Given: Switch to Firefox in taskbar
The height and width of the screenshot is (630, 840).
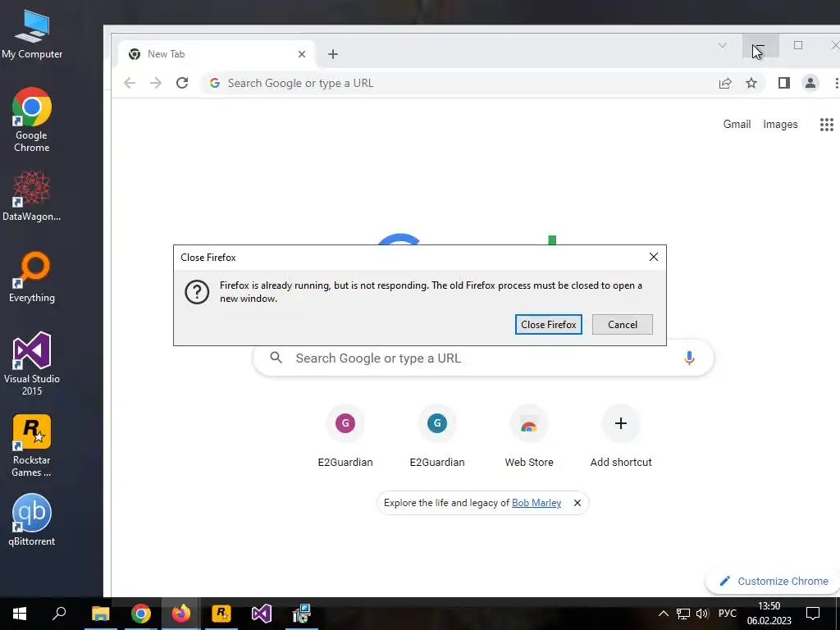Looking at the screenshot, I should 181,614.
